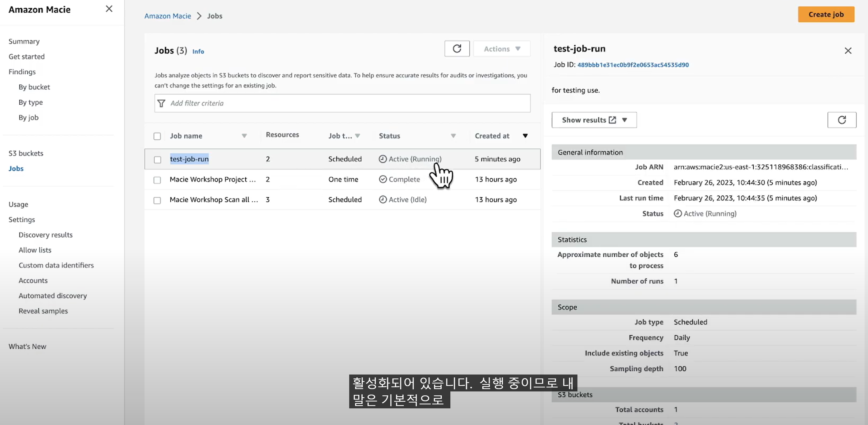
Task: Click the filter funnel icon
Action: (x=161, y=103)
